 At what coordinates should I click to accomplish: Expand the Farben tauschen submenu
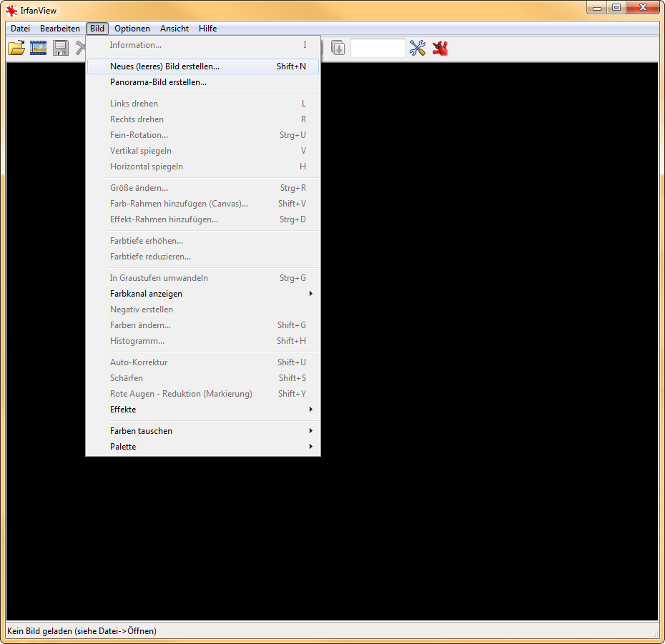coord(203,431)
